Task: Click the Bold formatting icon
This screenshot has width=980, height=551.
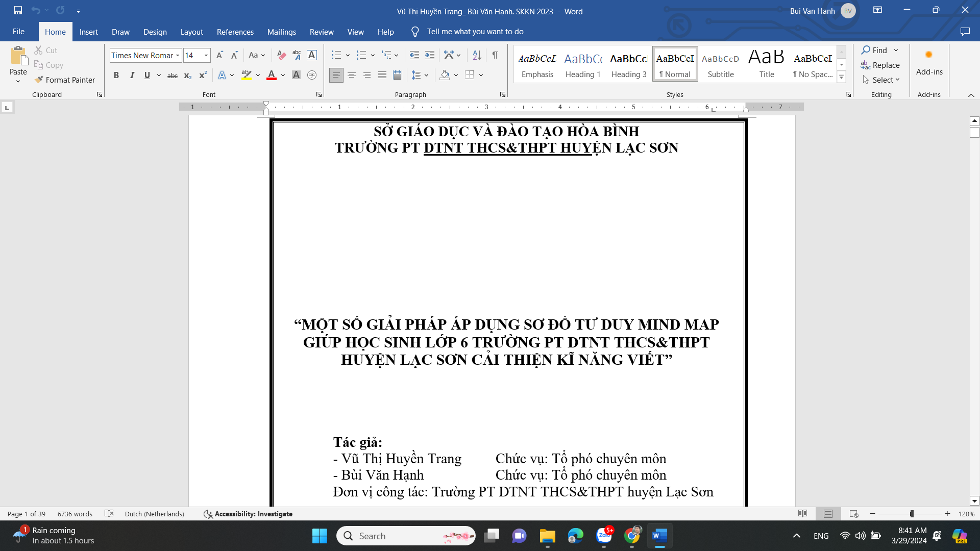Action: coord(116,74)
